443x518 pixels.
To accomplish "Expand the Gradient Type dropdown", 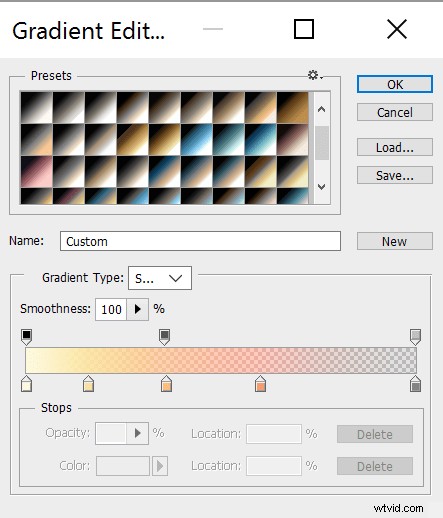I will (x=160, y=278).
